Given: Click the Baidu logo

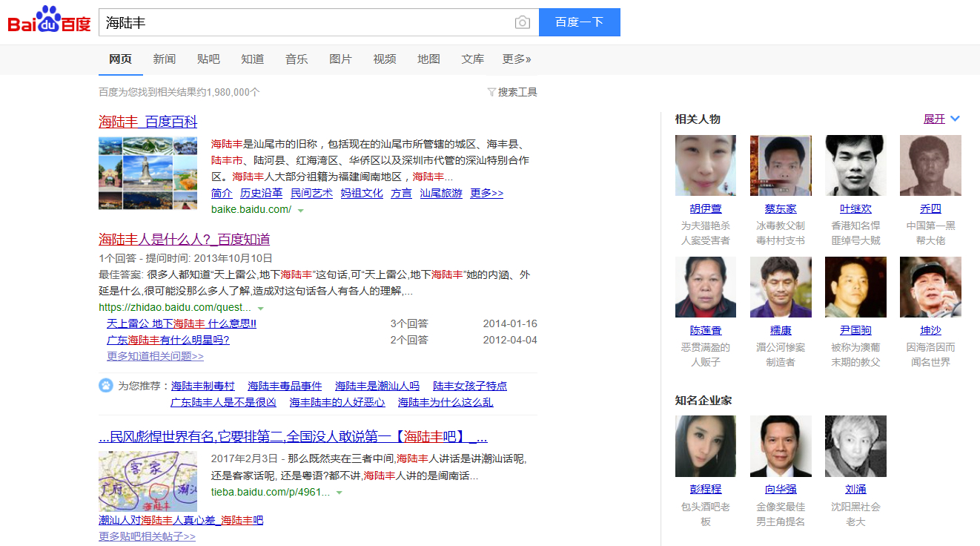Looking at the screenshot, I should pos(50,21).
